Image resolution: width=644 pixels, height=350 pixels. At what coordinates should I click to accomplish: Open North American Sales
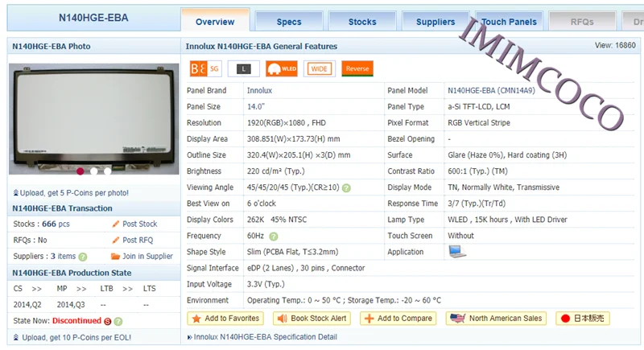point(496,319)
